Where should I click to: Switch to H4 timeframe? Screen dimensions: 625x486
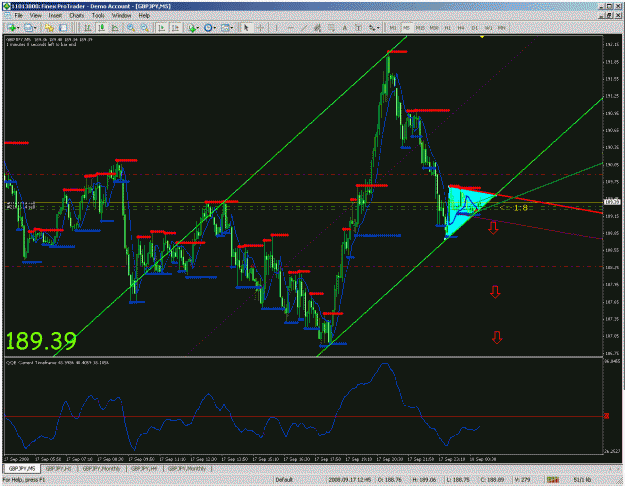(461, 28)
